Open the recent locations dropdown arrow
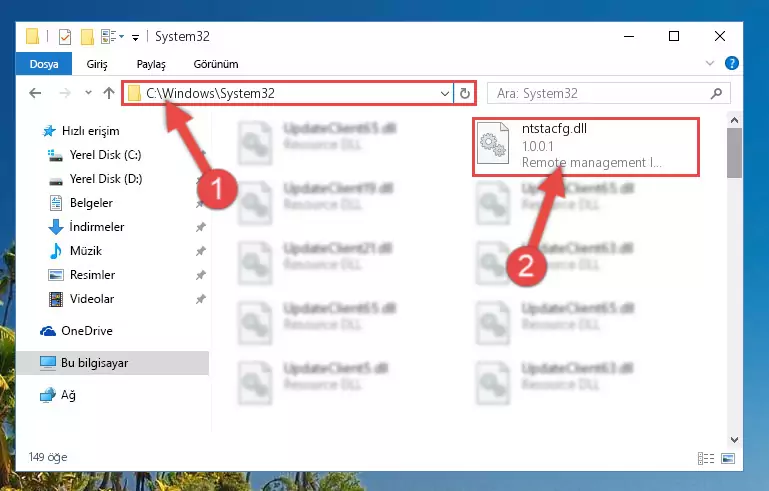This screenshot has height=491, width=769. click(x=88, y=92)
